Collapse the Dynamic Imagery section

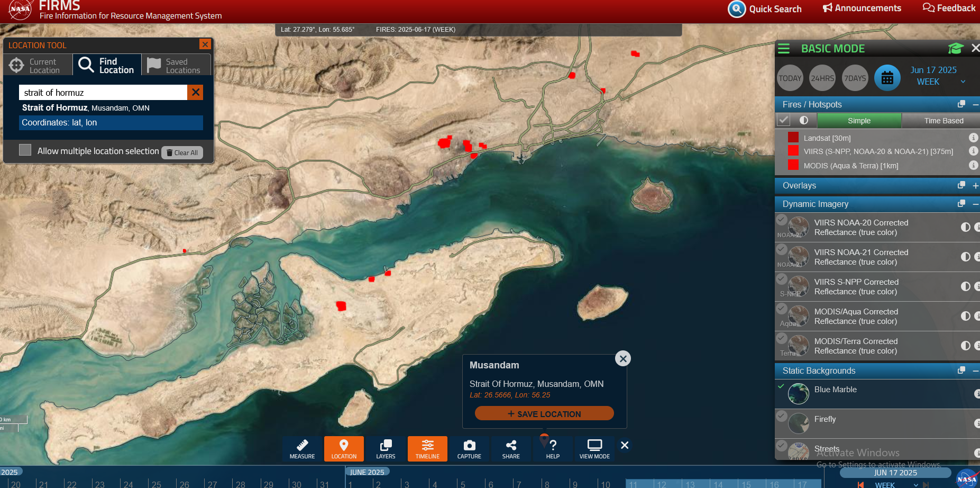[976, 204]
